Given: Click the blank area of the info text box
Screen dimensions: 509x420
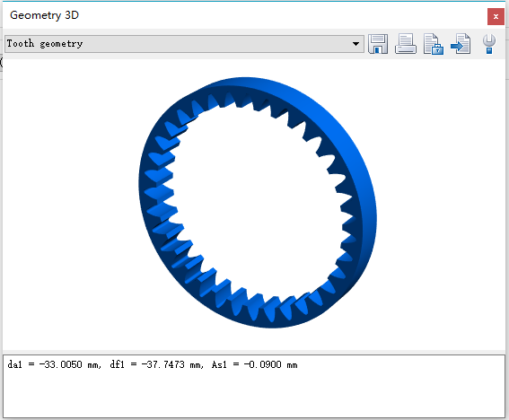Looking at the screenshot, I should [254, 394].
